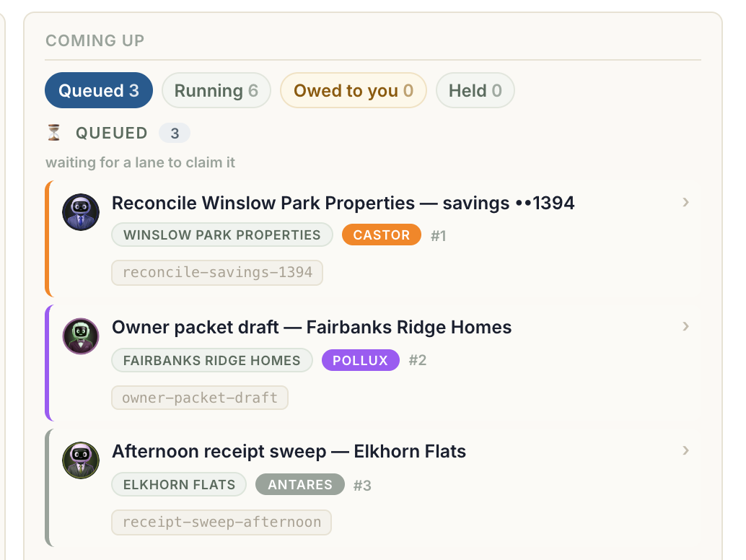Screen dimensions: 746x560
Task: Click the owner-packet-draft code chip
Action: point(200,398)
